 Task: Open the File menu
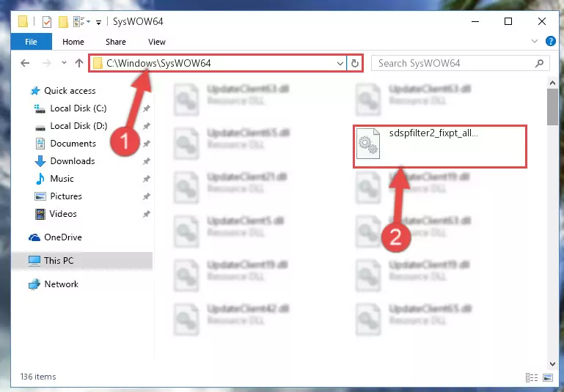point(31,42)
